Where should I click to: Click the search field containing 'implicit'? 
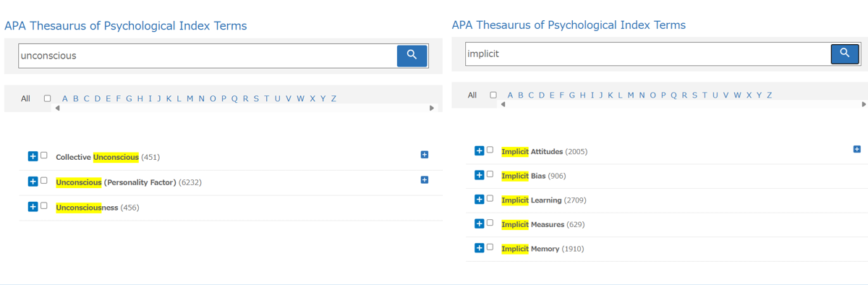(x=647, y=54)
